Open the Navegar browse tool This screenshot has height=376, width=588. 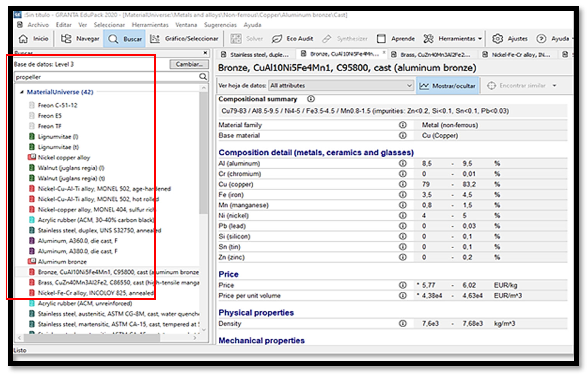(x=80, y=38)
